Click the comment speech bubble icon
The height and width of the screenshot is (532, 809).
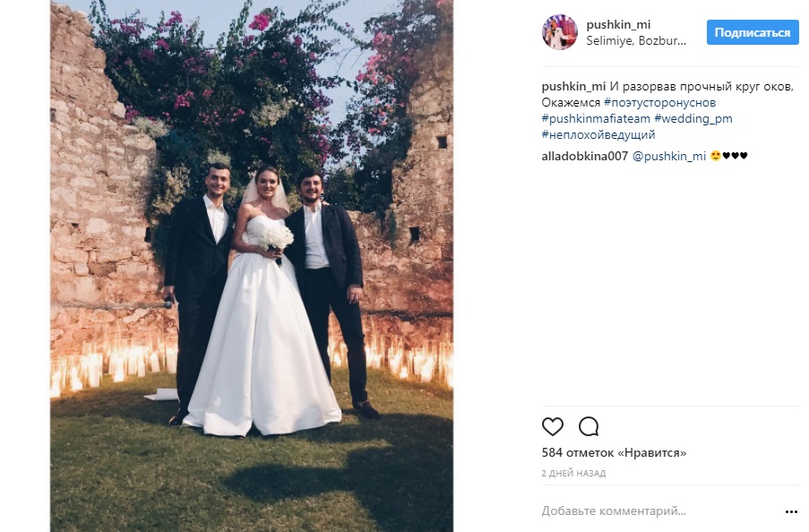click(x=589, y=426)
